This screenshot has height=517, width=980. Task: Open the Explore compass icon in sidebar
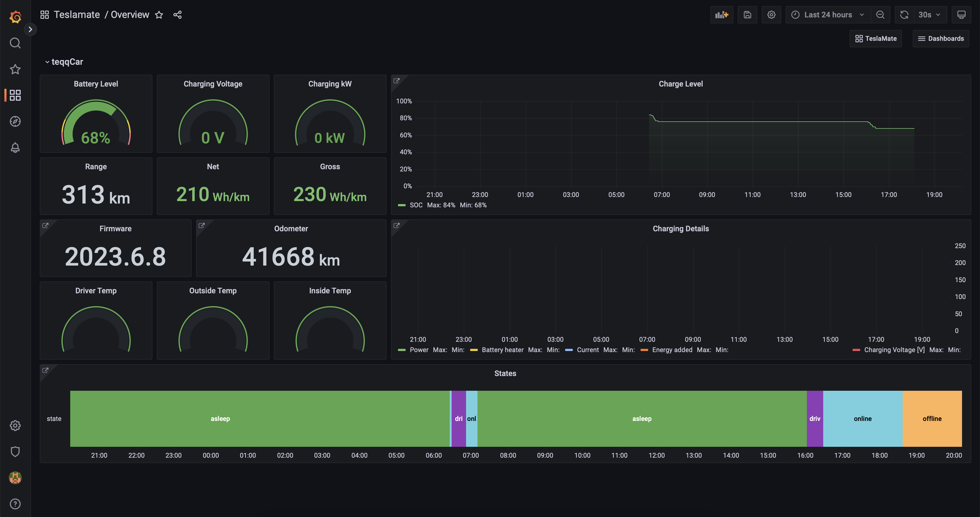15,121
